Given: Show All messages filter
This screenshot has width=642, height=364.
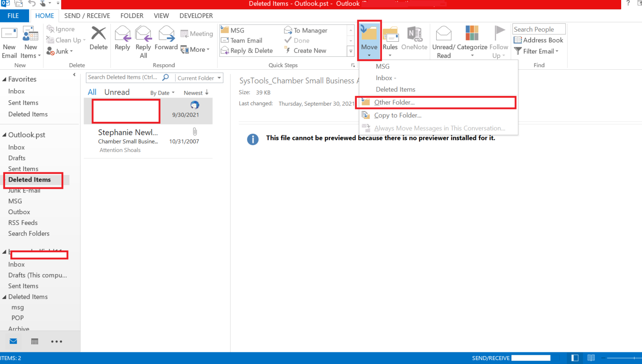Looking at the screenshot, I should pyautogui.click(x=92, y=92).
